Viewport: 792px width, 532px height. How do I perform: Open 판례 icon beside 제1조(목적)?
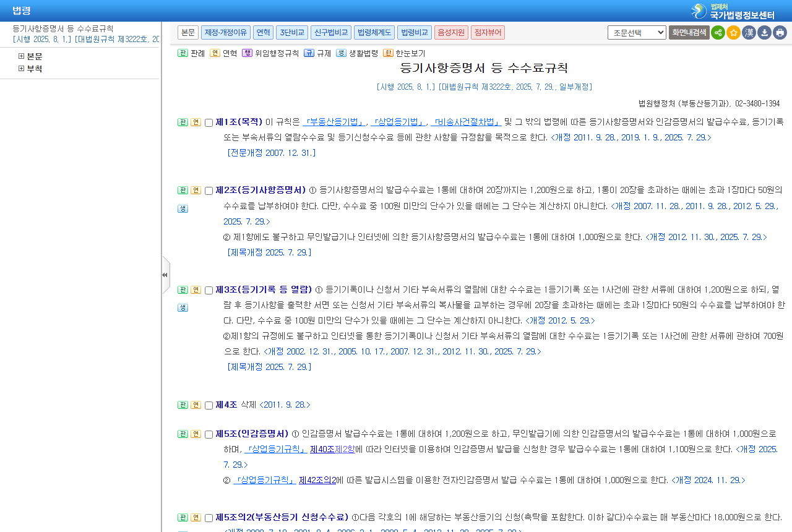click(183, 122)
